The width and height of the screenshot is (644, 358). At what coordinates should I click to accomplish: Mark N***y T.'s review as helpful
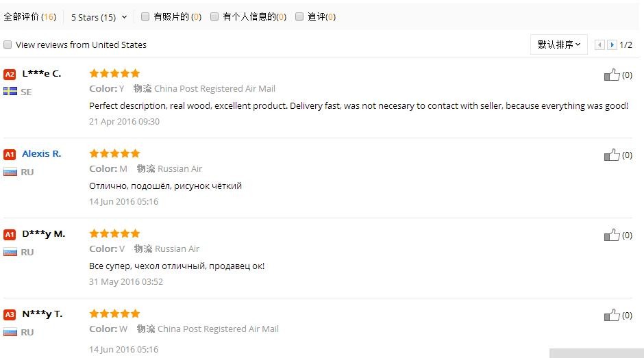pos(612,315)
